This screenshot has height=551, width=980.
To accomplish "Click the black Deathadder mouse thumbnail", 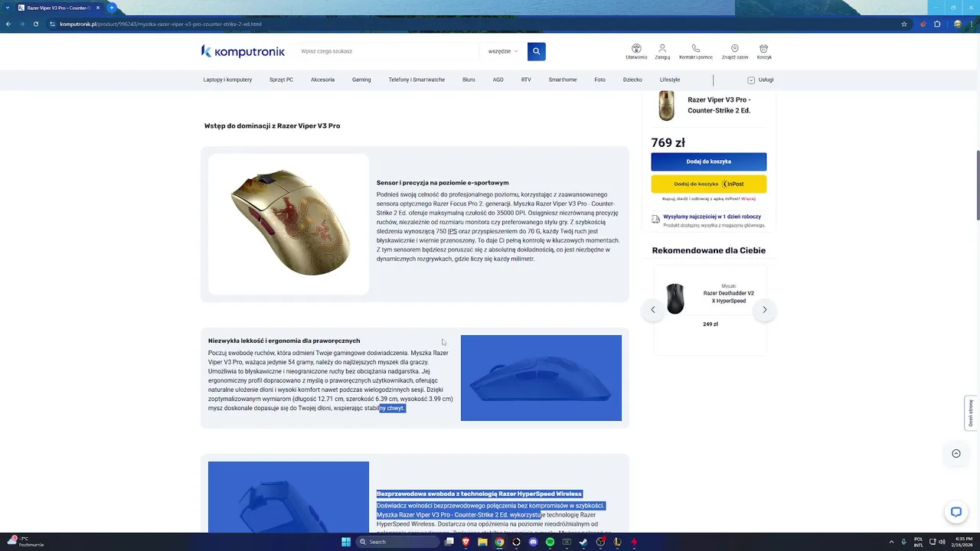I will [675, 298].
